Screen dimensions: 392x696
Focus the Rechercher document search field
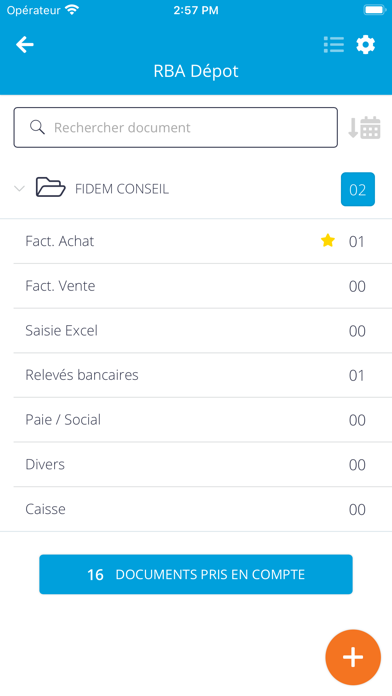pyautogui.click(x=175, y=127)
